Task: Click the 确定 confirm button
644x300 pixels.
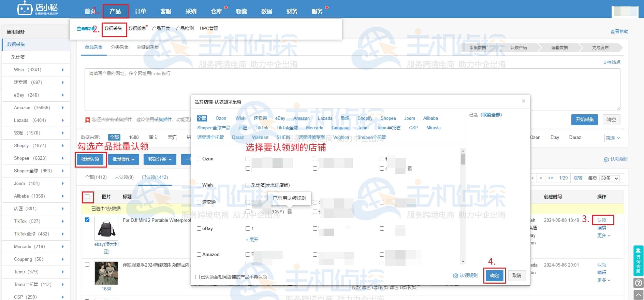Action: pyautogui.click(x=495, y=275)
